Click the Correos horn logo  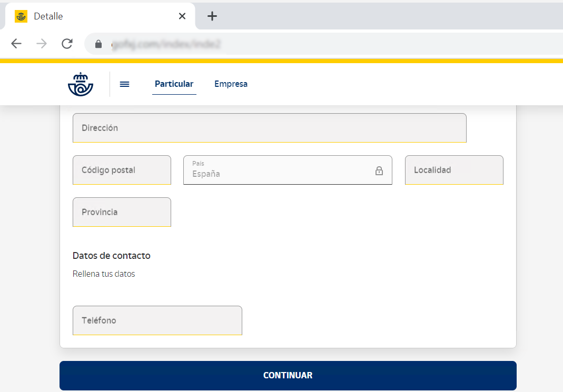tap(81, 84)
